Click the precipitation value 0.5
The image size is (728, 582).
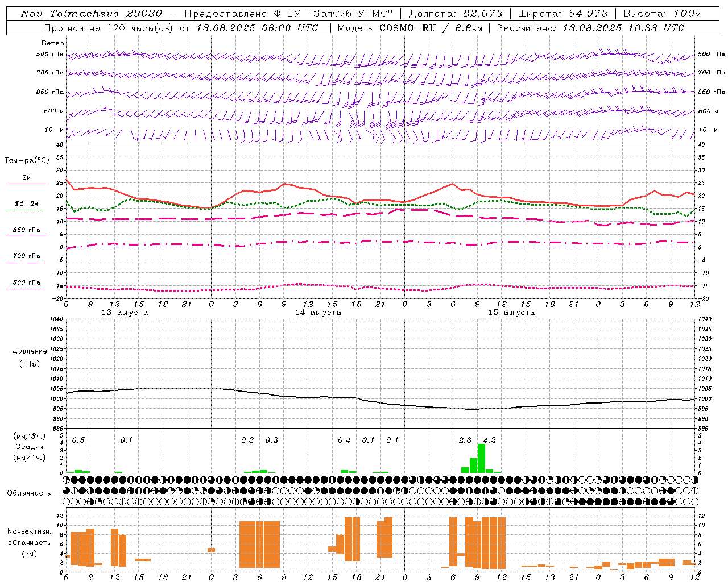pyautogui.click(x=78, y=440)
